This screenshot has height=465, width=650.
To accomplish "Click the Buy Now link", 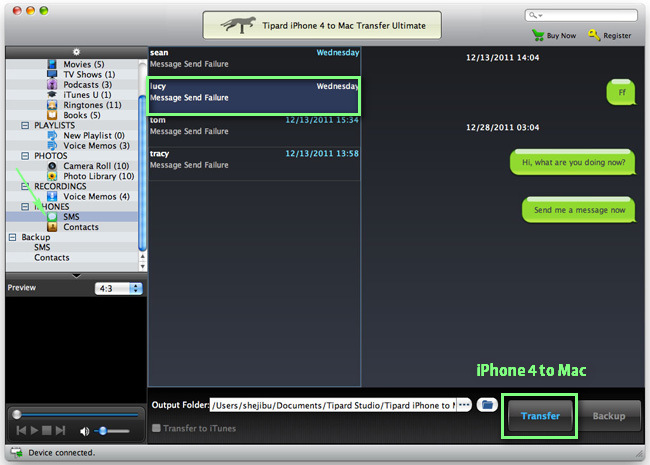I will pyautogui.click(x=561, y=36).
